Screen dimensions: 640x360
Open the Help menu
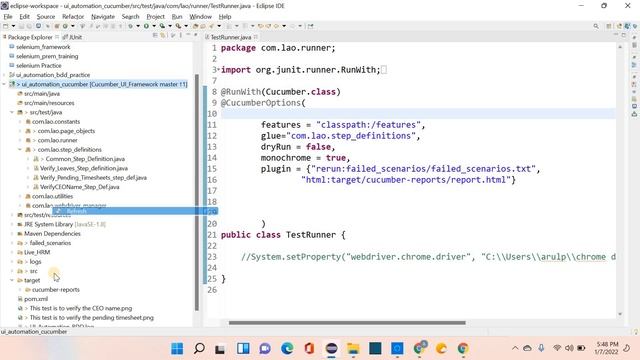(x=225, y=17)
